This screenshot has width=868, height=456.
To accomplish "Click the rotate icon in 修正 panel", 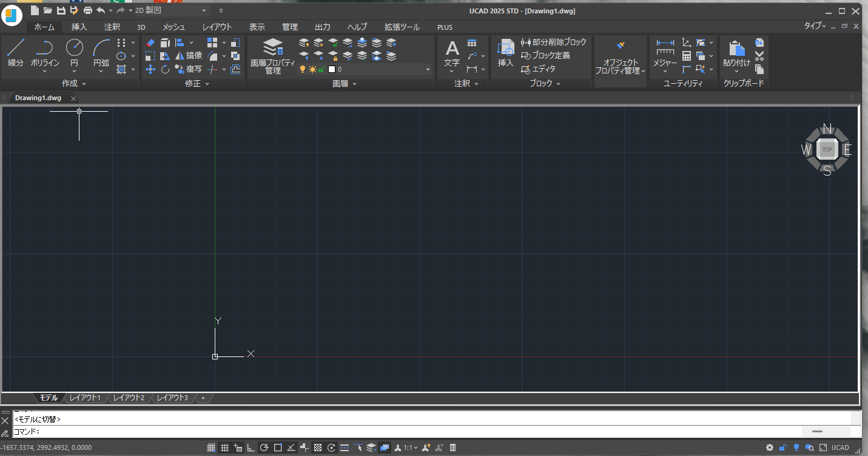I will pyautogui.click(x=165, y=69).
